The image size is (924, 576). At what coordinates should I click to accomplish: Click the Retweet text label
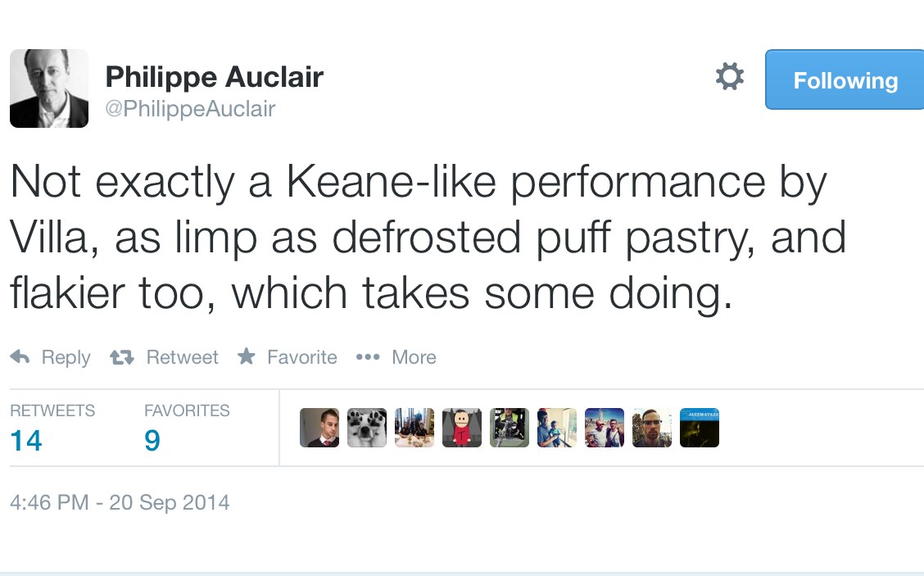pyautogui.click(x=182, y=357)
